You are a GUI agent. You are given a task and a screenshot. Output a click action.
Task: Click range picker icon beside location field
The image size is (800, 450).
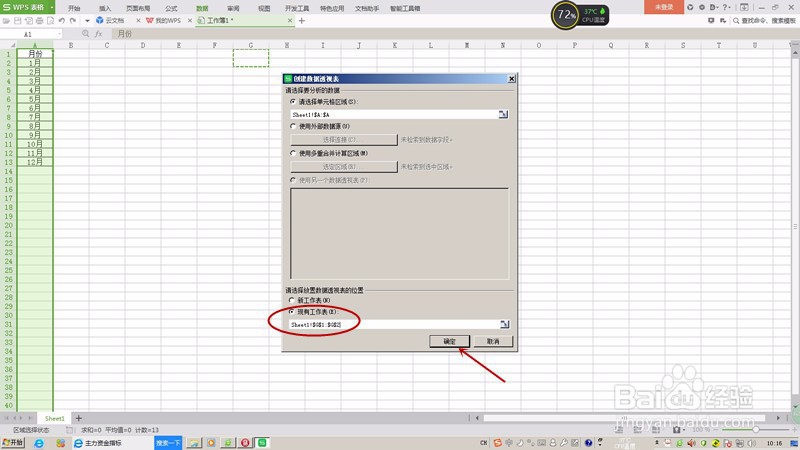(505, 324)
